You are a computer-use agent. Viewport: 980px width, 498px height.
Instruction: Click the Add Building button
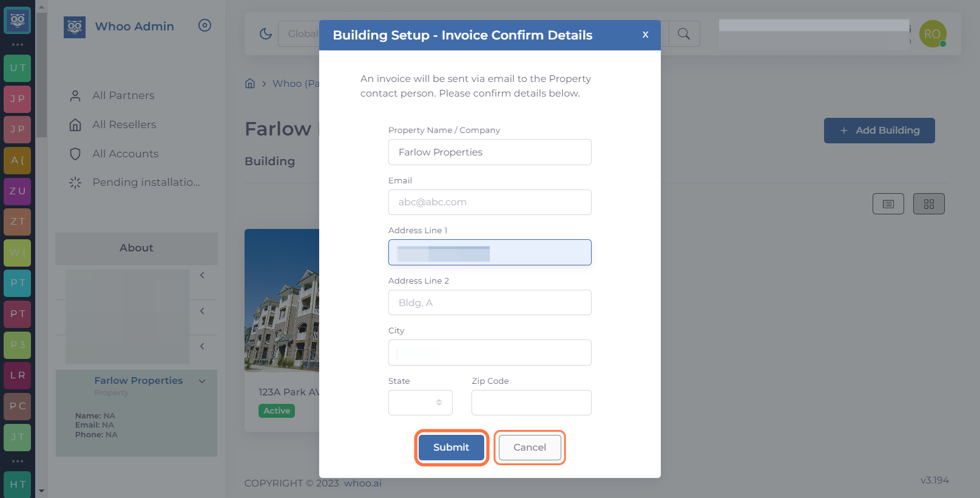pos(879,131)
